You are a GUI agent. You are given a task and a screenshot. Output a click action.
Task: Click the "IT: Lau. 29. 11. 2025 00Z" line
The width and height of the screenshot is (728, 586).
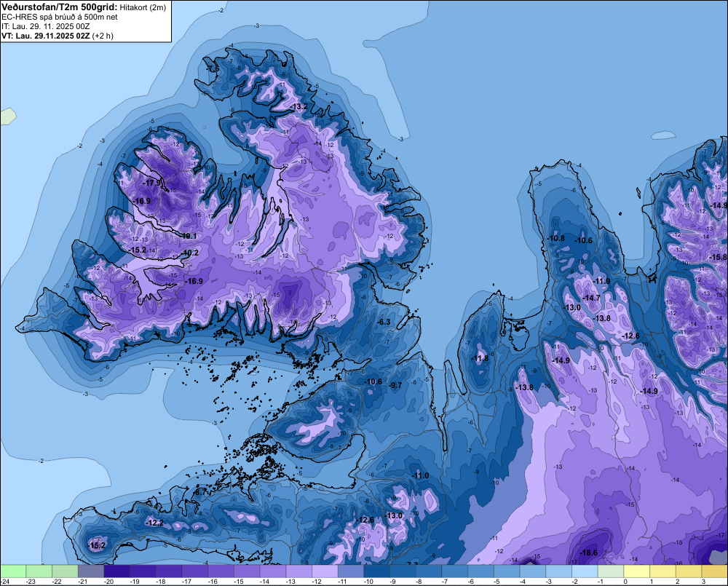[45, 26]
